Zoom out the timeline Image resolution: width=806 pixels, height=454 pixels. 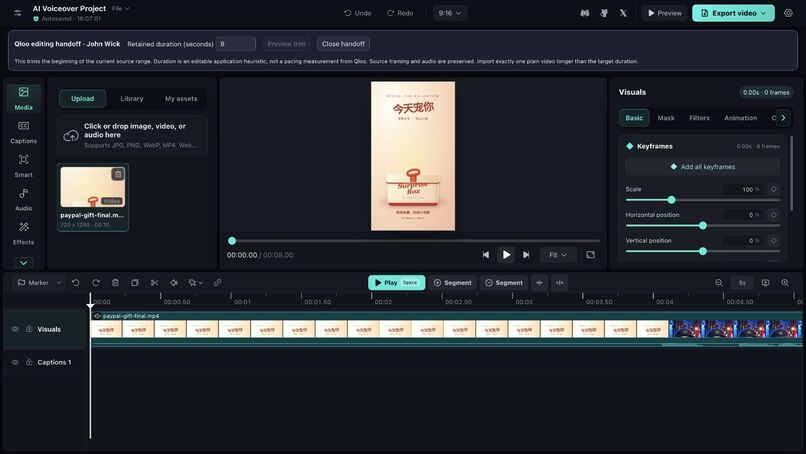(x=719, y=283)
